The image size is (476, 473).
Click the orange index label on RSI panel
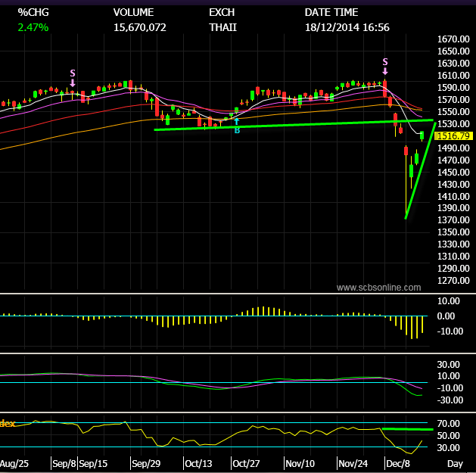pyautogui.click(x=8, y=423)
